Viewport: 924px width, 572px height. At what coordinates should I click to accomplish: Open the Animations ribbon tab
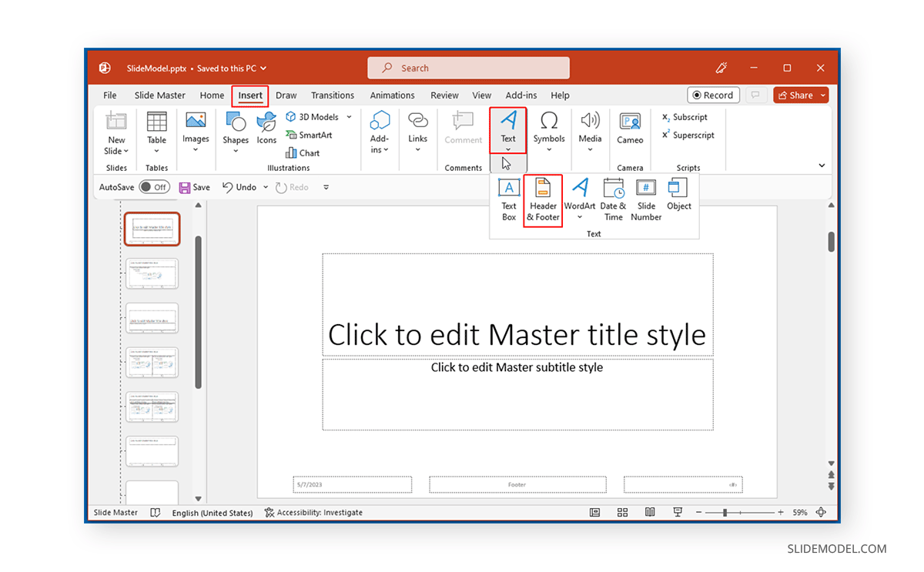(x=392, y=95)
